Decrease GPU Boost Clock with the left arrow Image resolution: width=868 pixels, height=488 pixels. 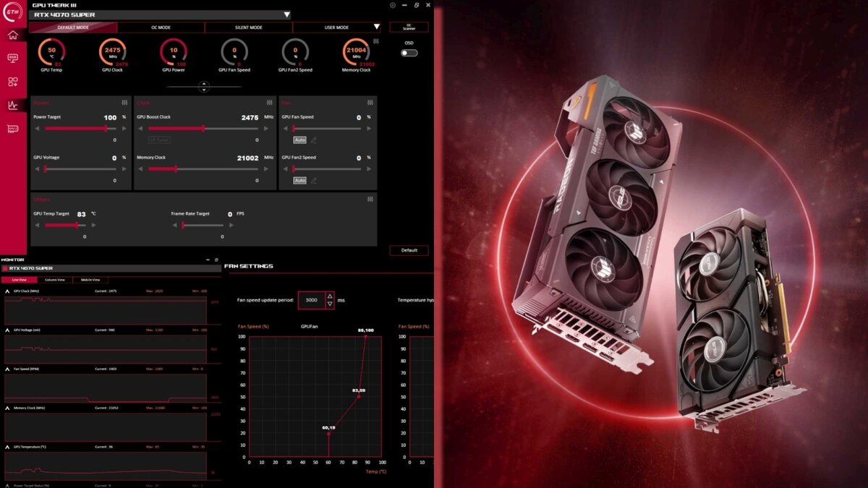140,129
